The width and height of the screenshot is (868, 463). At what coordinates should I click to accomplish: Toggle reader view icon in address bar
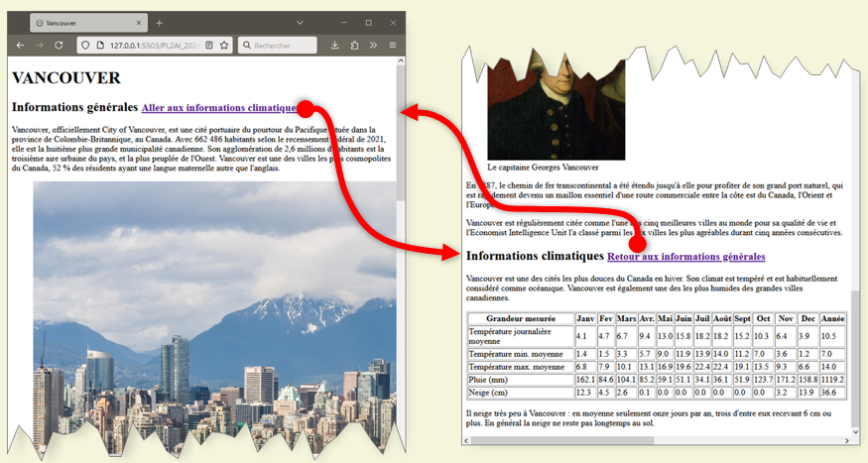tap(208, 46)
